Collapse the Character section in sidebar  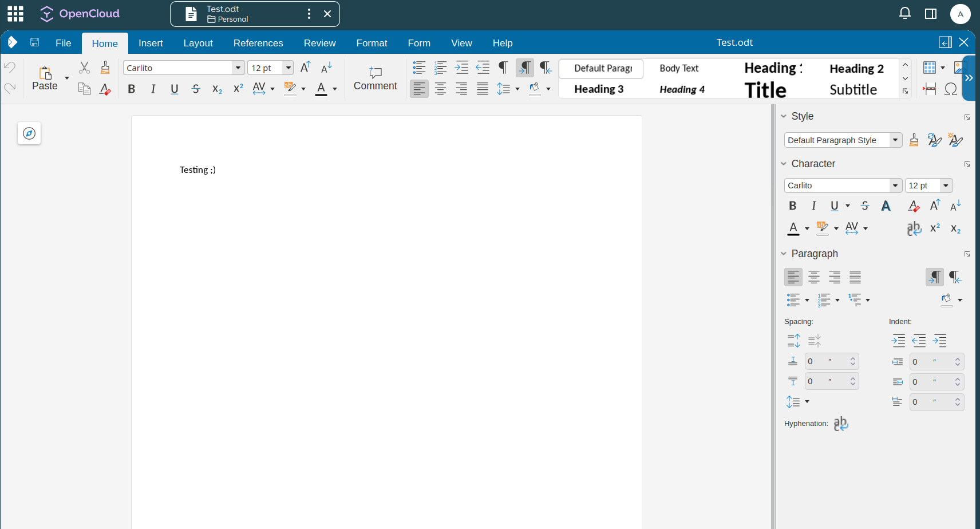click(784, 164)
